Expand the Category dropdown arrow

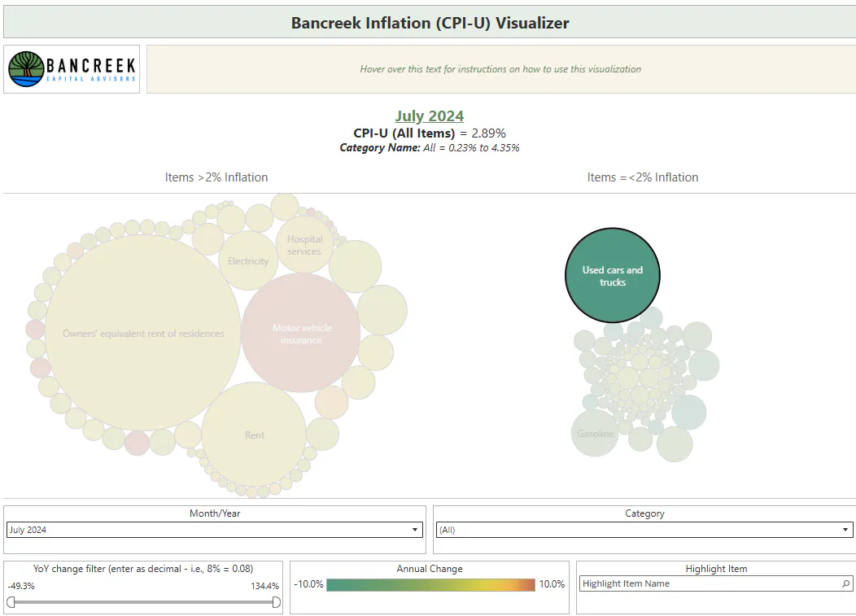845,530
